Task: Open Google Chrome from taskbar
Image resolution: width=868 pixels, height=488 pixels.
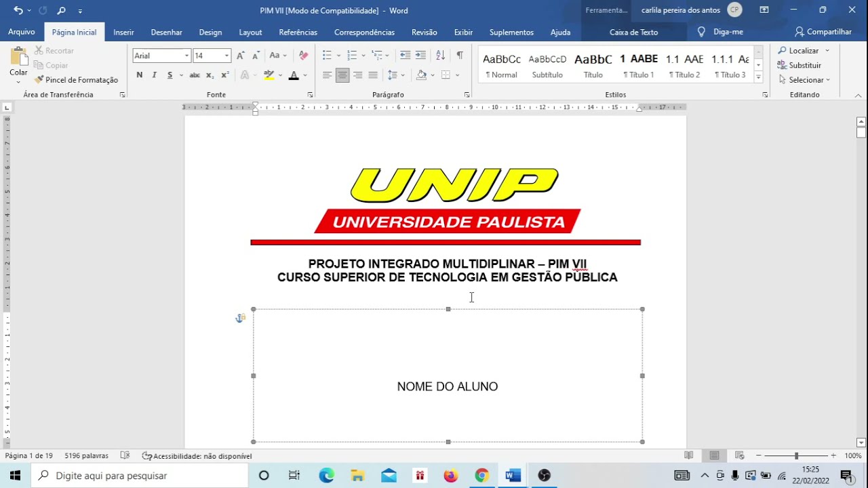Action: coord(481,476)
